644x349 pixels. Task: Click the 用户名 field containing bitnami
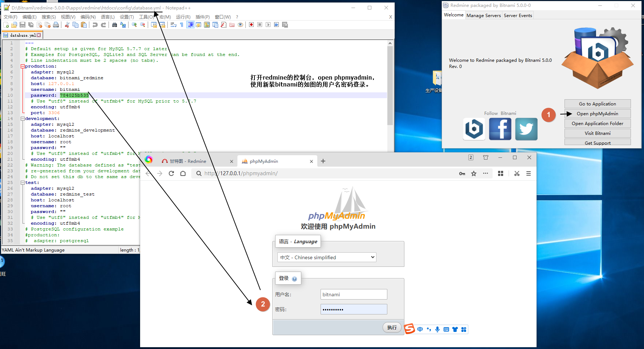click(x=354, y=294)
